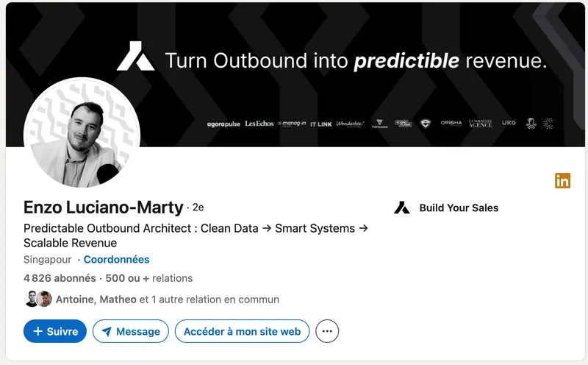Send a message via the Message button
The height and width of the screenshot is (365, 588).
coord(130,331)
